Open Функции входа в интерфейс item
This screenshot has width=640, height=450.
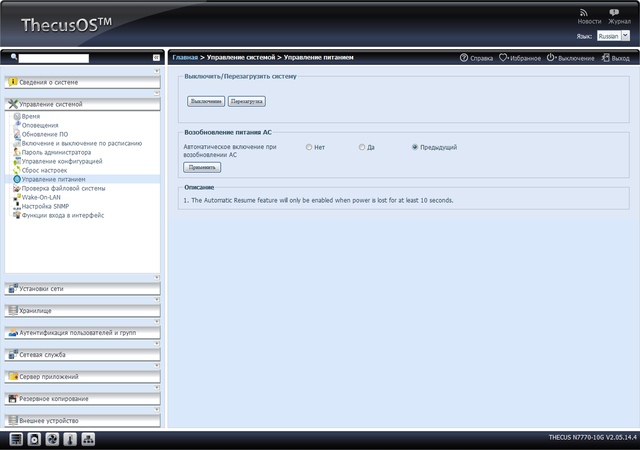(x=63, y=215)
